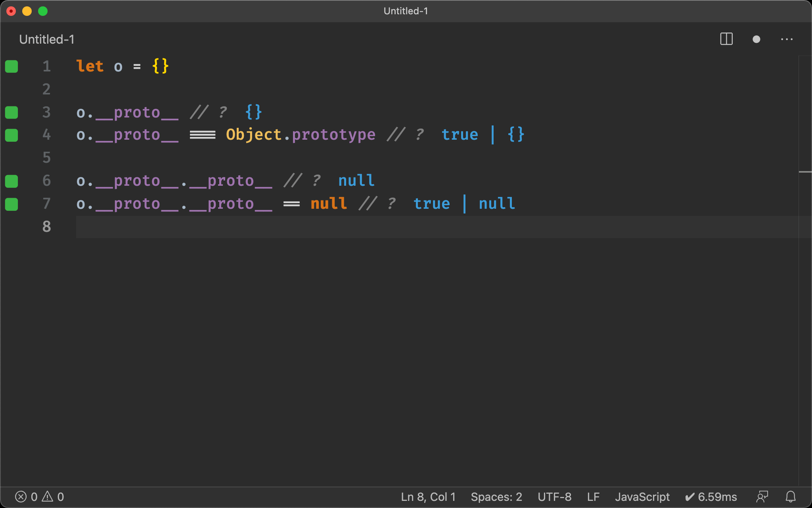The height and width of the screenshot is (508, 812).
Task: Click green gutter indicator on line 4
Action: (11, 135)
